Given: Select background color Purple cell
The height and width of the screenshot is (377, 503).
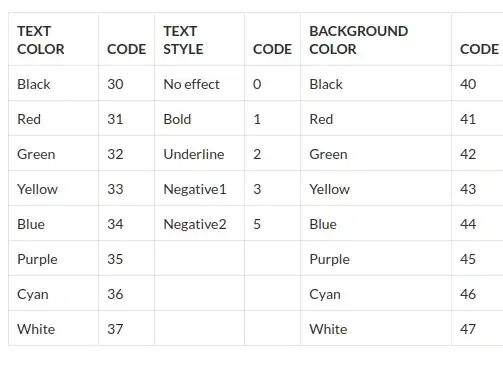Looking at the screenshot, I should tap(376, 258).
